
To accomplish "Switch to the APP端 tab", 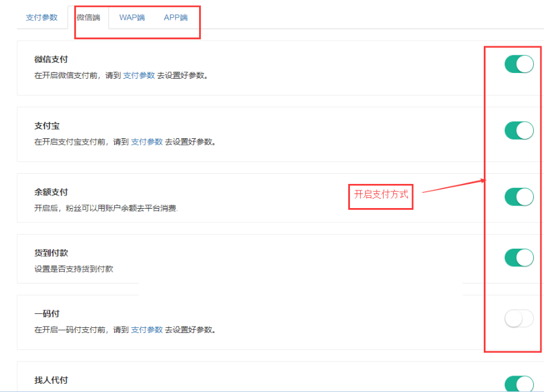I will point(176,17).
